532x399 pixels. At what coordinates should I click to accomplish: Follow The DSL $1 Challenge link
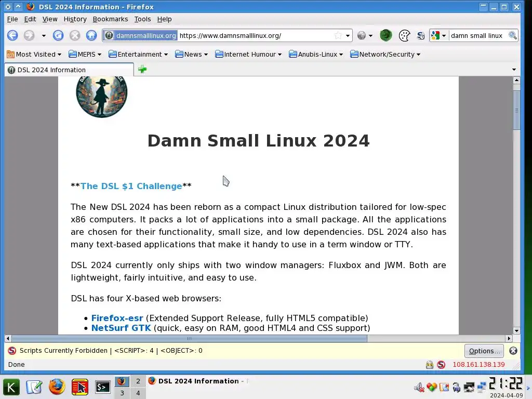pos(131,186)
